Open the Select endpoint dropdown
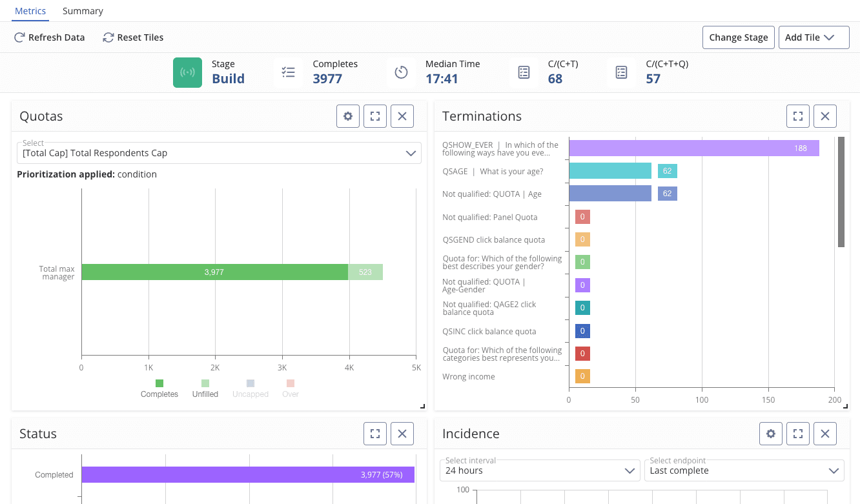 click(x=744, y=470)
